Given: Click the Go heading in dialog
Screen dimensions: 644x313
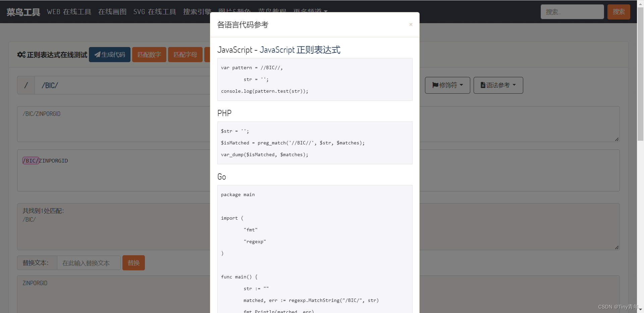Looking at the screenshot, I should pos(222,177).
